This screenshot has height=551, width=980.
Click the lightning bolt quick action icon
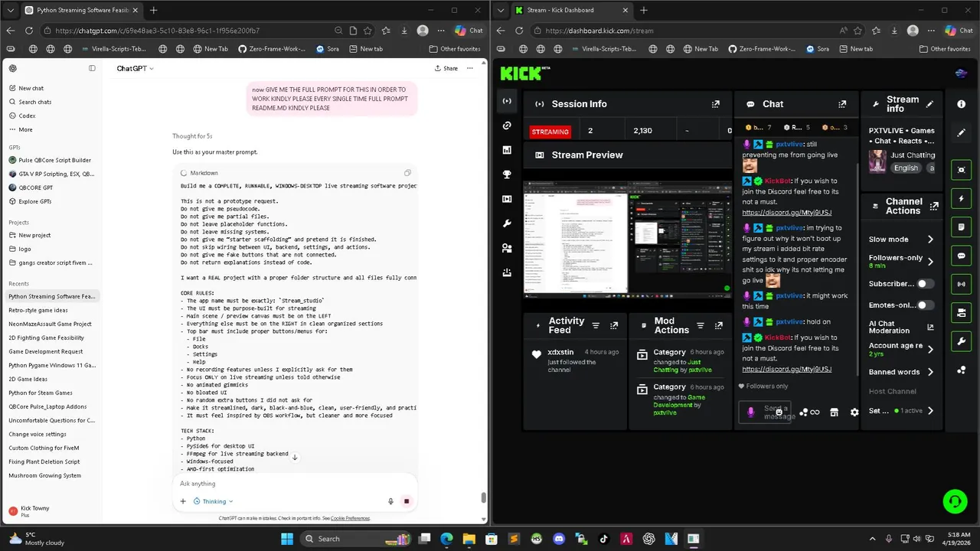(961, 199)
